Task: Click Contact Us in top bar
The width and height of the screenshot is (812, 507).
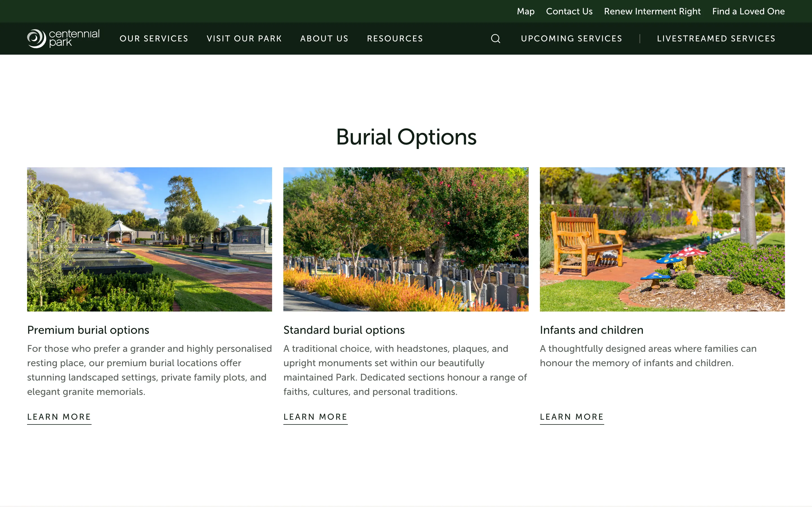Action: click(569, 11)
